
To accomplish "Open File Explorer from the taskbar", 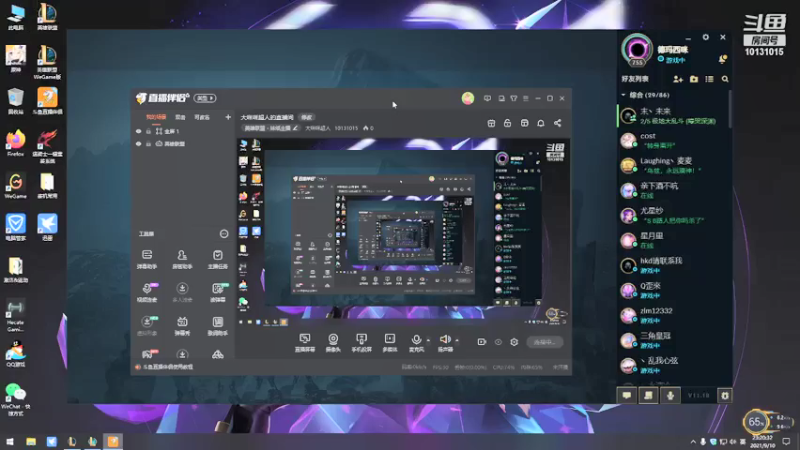I will pyautogui.click(x=31, y=441).
